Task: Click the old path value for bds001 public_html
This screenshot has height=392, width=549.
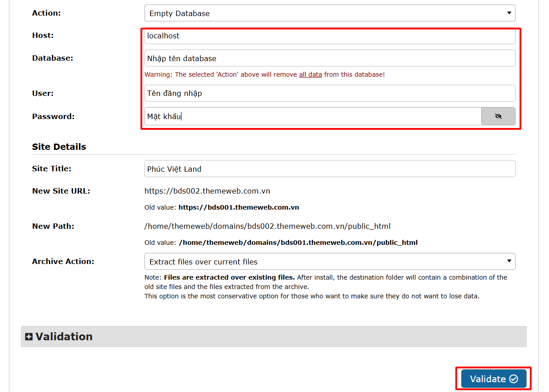Action: pos(298,243)
